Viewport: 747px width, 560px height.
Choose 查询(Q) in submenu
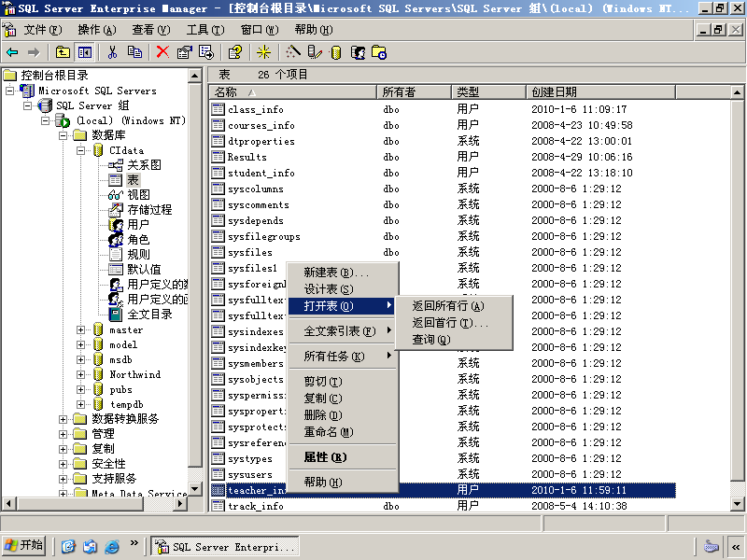454,340
